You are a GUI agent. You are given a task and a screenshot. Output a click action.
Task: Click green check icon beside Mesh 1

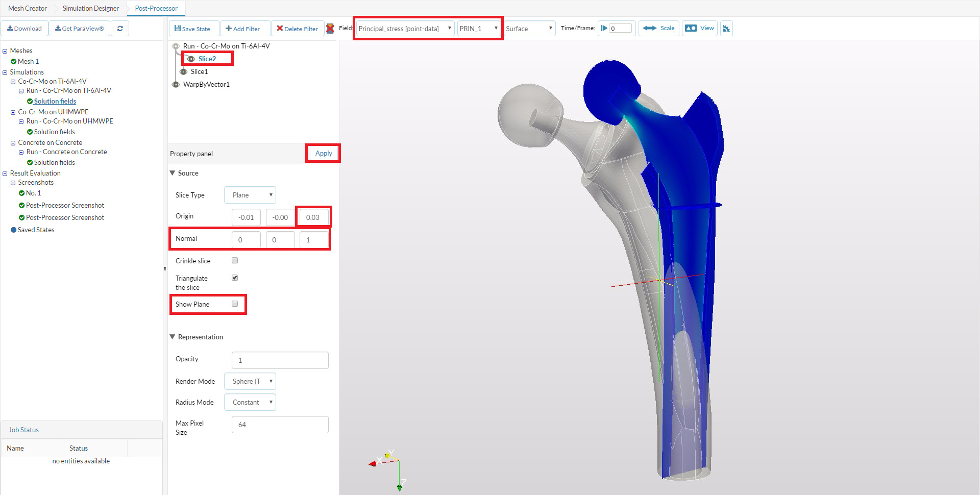coord(14,61)
